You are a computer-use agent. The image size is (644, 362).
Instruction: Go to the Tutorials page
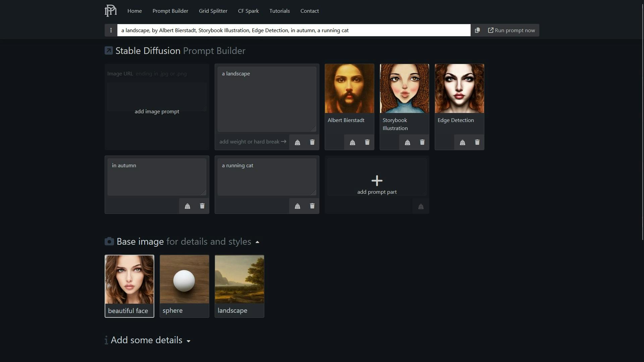click(x=279, y=11)
